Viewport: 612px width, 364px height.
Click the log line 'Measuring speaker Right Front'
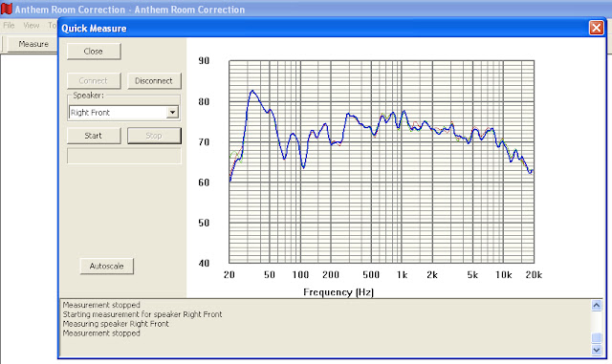pyautogui.click(x=116, y=324)
